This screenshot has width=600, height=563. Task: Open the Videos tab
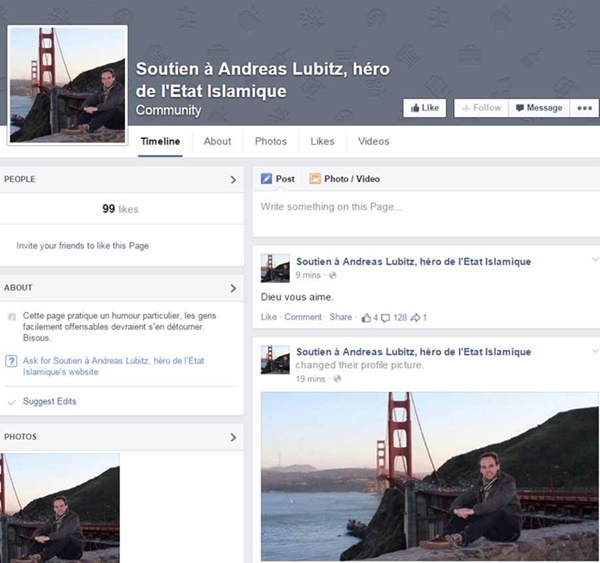(x=373, y=141)
